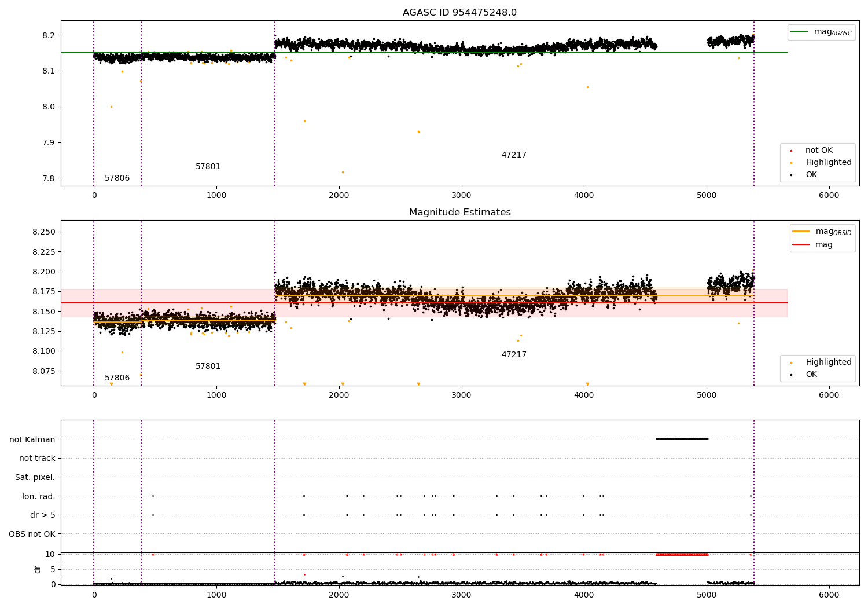Click the 'Magnitude Estimates' panel title
Viewport: 868px width, 608px height.
coord(459,213)
